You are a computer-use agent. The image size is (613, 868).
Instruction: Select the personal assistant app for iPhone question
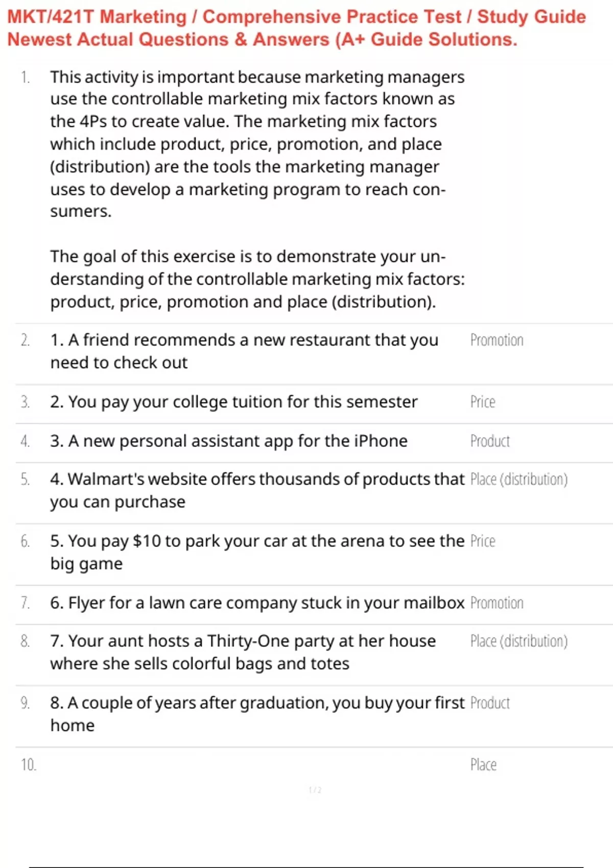pos(229,441)
